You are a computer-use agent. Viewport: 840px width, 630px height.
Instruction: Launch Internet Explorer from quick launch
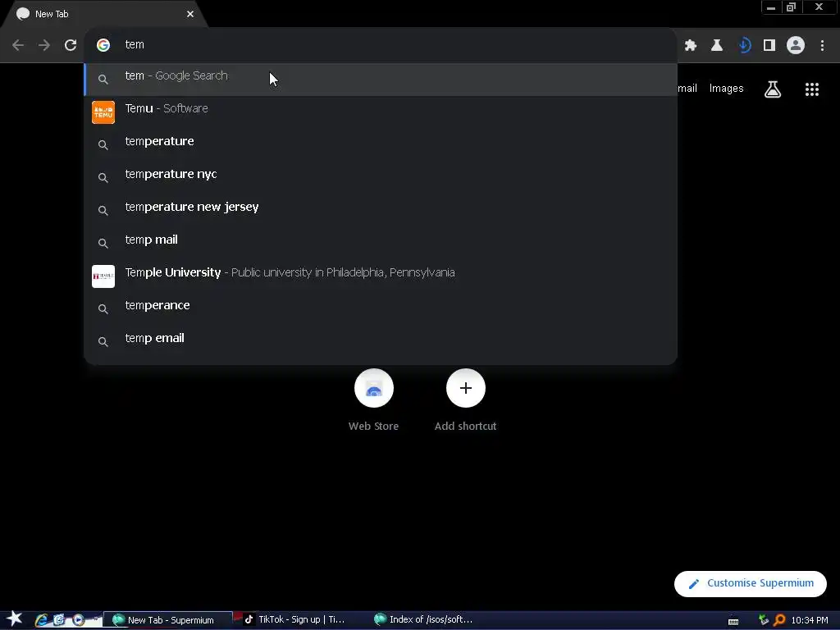41,620
